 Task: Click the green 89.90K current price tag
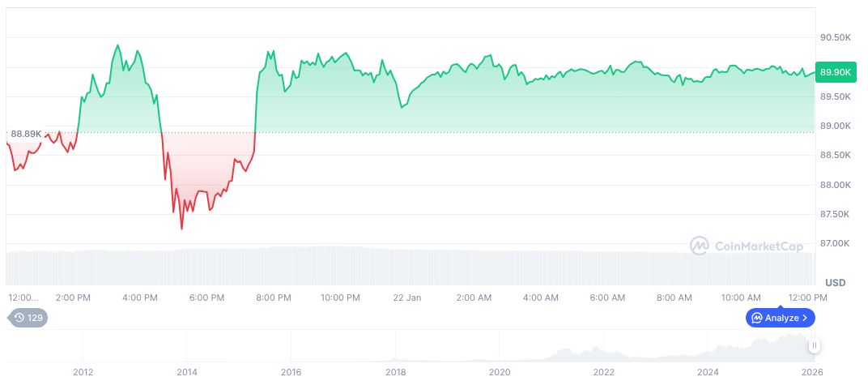[836, 72]
